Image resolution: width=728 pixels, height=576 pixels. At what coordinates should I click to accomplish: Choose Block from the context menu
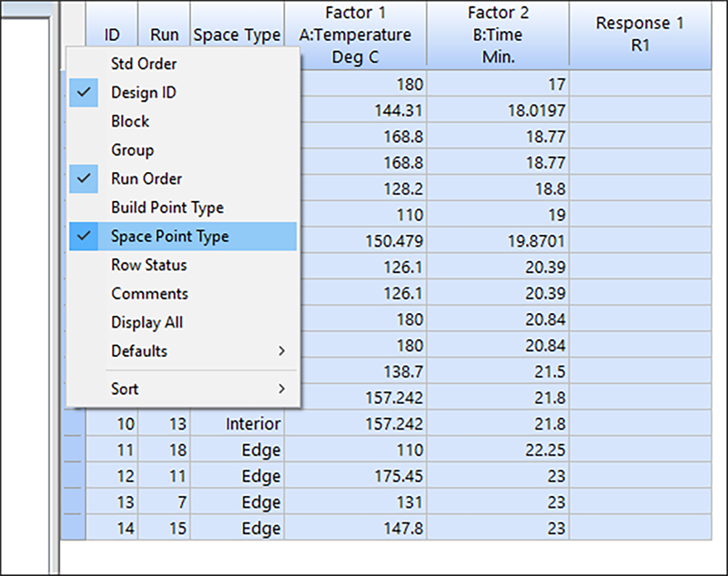click(x=130, y=121)
